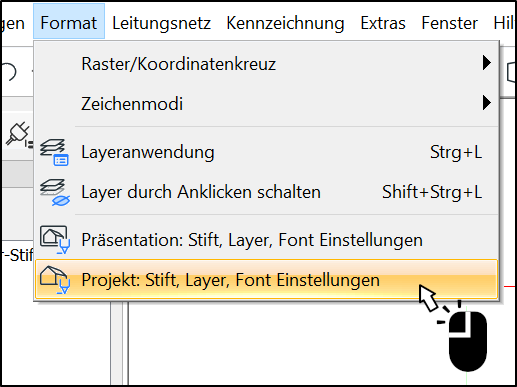Click the Layeranwendung stacked-layers icon
The height and width of the screenshot is (387, 517).
[54, 152]
